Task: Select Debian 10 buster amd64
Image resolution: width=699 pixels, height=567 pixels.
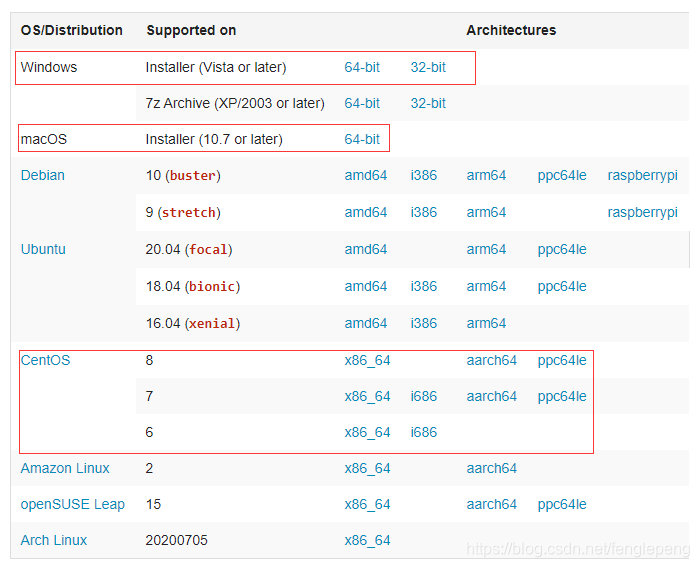Action: click(366, 175)
